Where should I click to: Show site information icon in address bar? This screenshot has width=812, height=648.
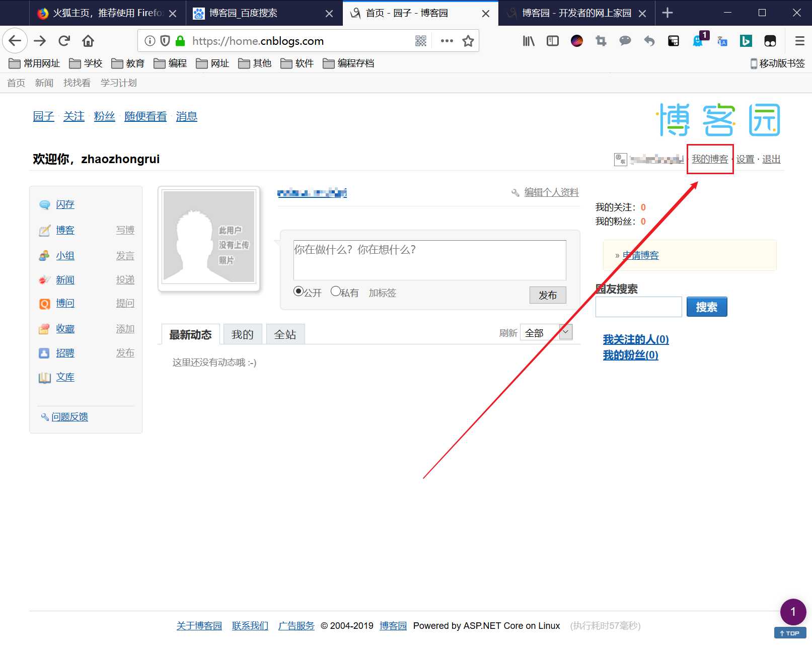pyautogui.click(x=150, y=41)
